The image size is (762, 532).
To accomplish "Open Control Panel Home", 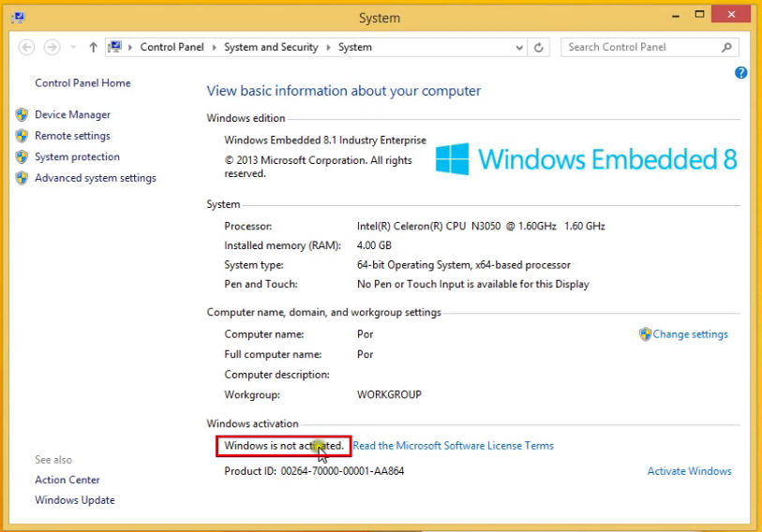I will 82,83.
